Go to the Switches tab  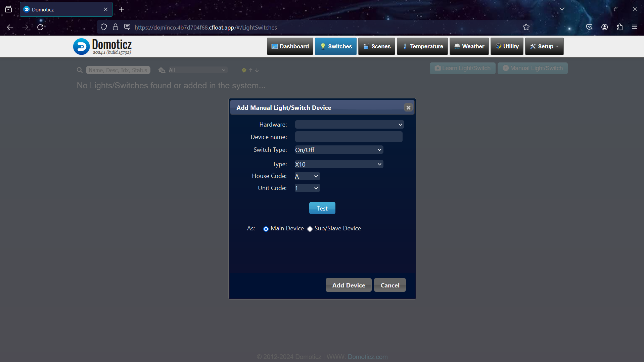pyautogui.click(x=336, y=46)
